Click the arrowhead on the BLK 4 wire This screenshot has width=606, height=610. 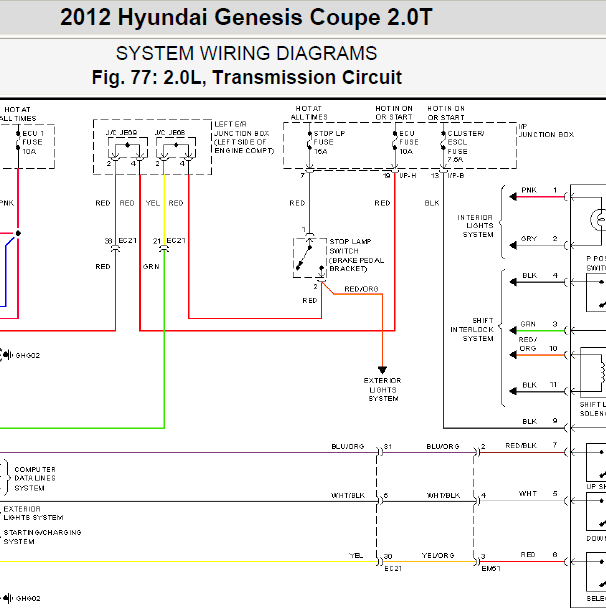coord(513,282)
